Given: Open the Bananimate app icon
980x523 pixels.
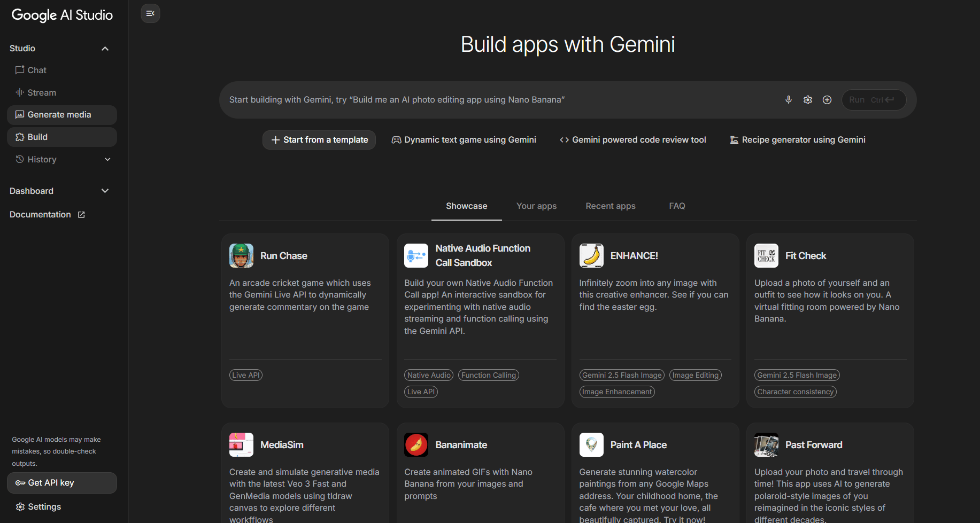Looking at the screenshot, I should click(x=416, y=445).
